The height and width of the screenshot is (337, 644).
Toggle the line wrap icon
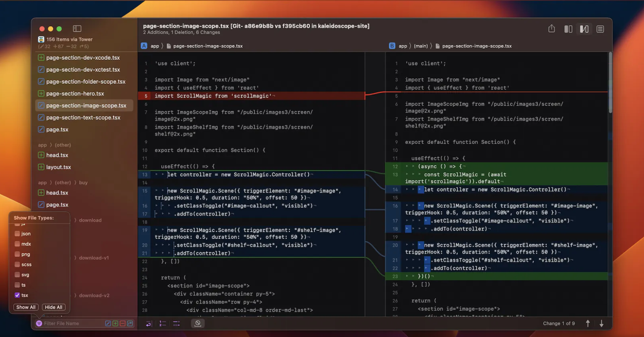[149, 323]
